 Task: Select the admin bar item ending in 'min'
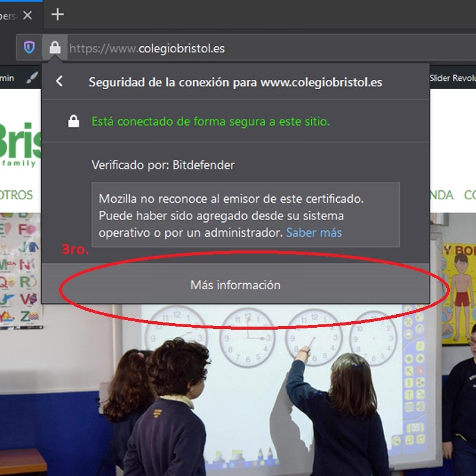7,78
